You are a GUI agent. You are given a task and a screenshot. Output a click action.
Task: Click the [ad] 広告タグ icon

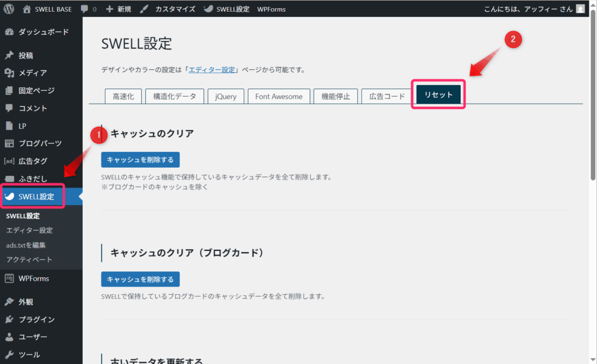tap(9, 161)
